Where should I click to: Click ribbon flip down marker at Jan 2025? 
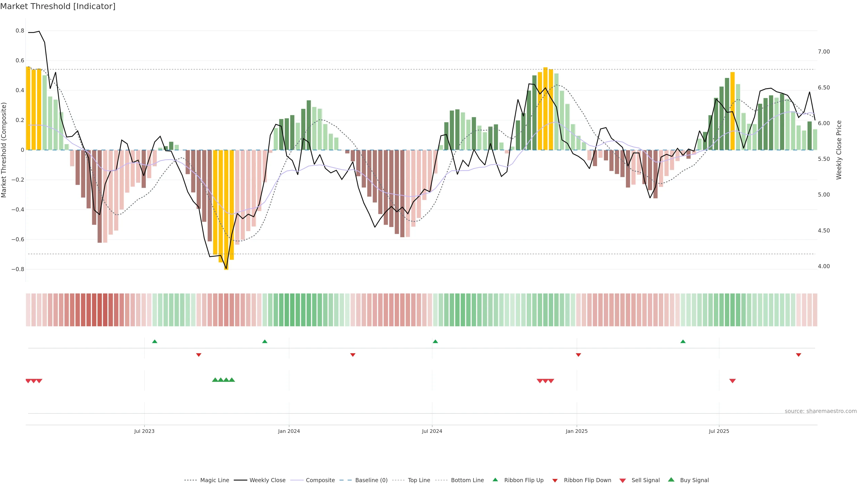click(x=578, y=355)
